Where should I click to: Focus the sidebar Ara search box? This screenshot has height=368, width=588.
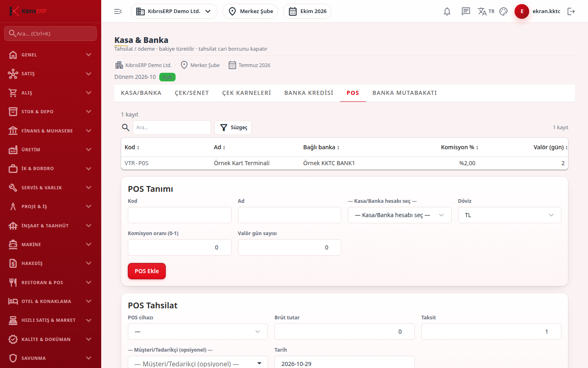point(51,34)
